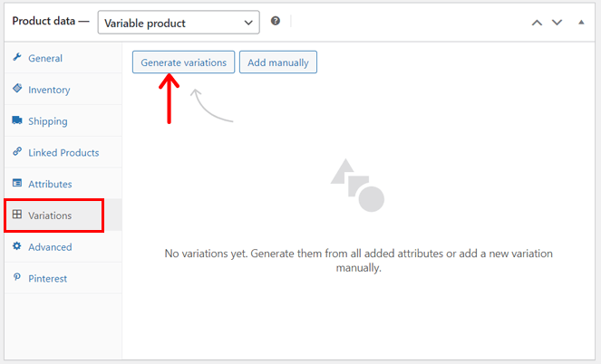Click the Variations grid icon
The width and height of the screenshot is (601, 364).
click(17, 216)
